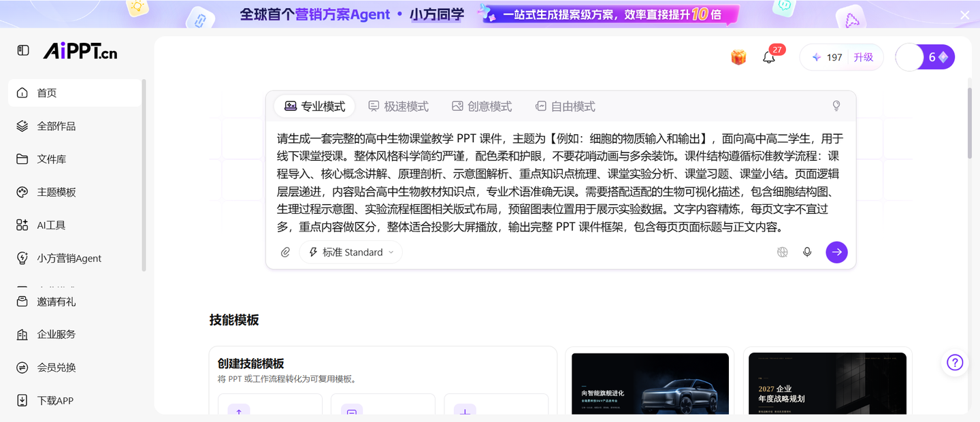This screenshot has height=422, width=980.
Task: Click the main page vertical scrollbar
Action: tap(970, 123)
